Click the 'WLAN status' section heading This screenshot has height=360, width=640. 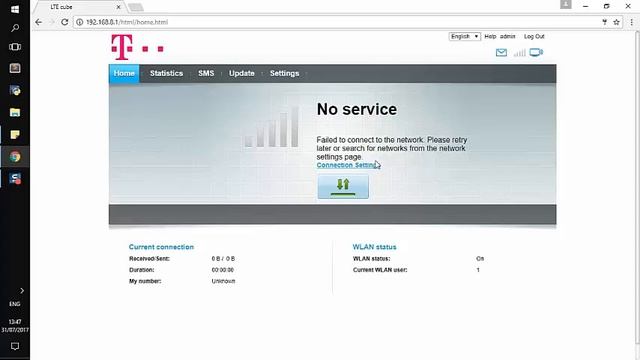coord(374,247)
